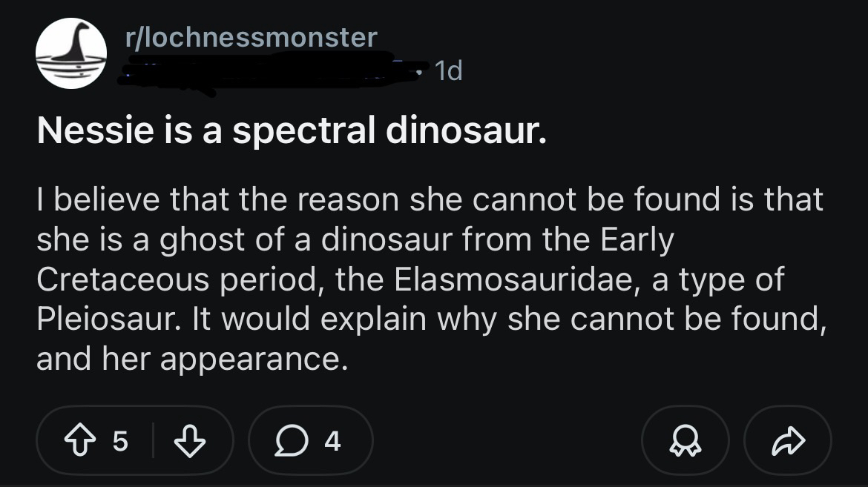868x487 pixels.
Task: Open the r/lochnessmonster subreddit link
Action: [x=251, y=38]
